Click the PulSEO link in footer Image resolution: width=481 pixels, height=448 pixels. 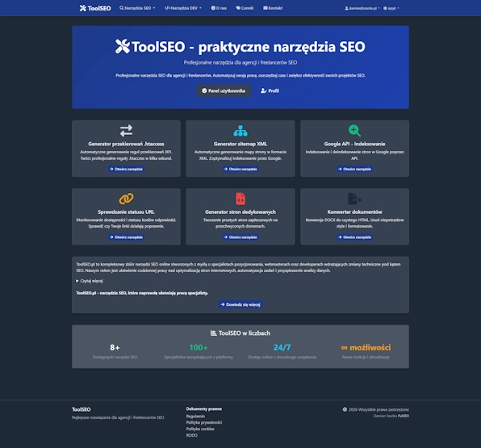[x=404, y=416]
